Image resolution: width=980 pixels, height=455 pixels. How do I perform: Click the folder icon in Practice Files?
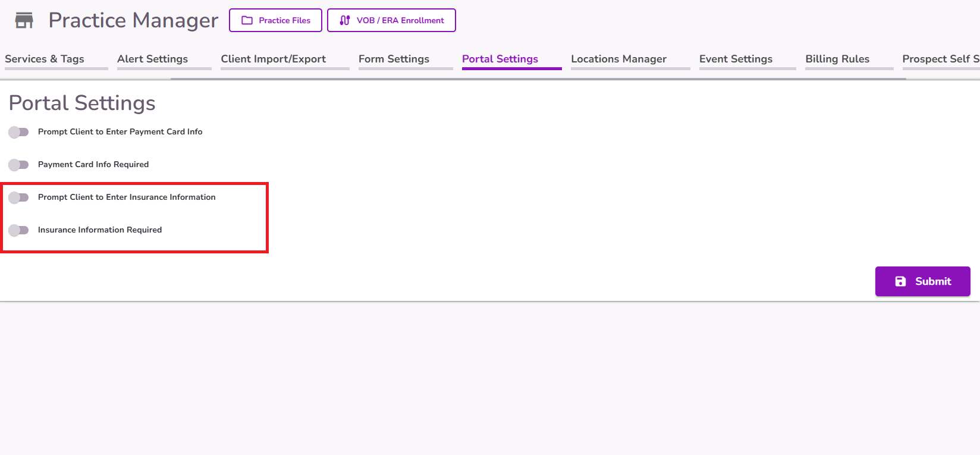pyautogui.click(x=247, y=20)
